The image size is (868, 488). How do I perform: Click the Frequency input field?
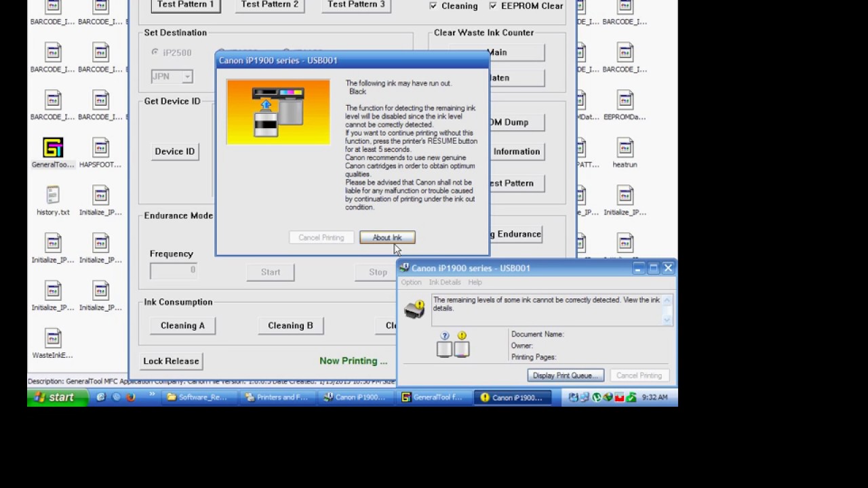click(174, 270)
